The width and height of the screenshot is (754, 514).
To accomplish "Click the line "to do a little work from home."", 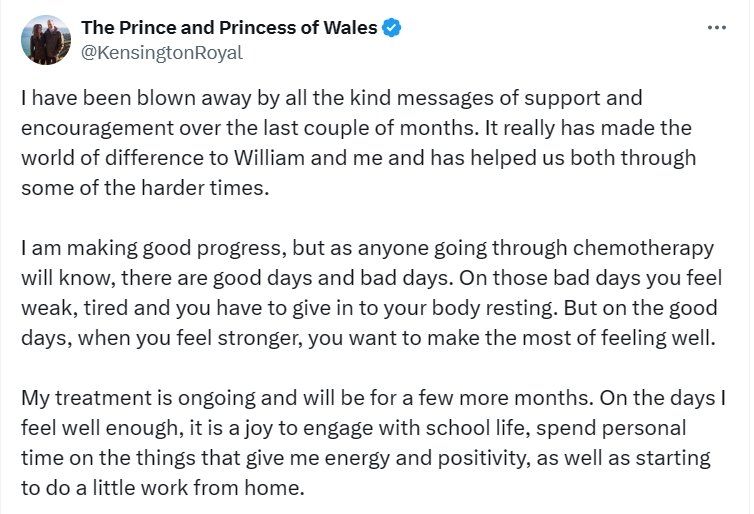I will pos(160,487).
